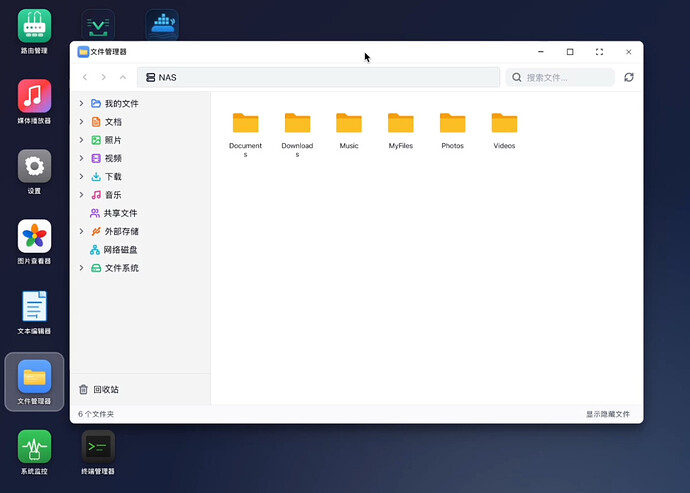This screenshot has width=690, height=493.
Task: Open 回收站 trash in sidebar
Action: [106, 389]
